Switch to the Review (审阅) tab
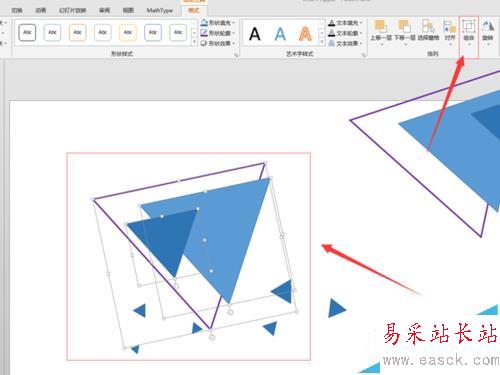The width and height of the screenshot is (500, 375). [104, 10]
